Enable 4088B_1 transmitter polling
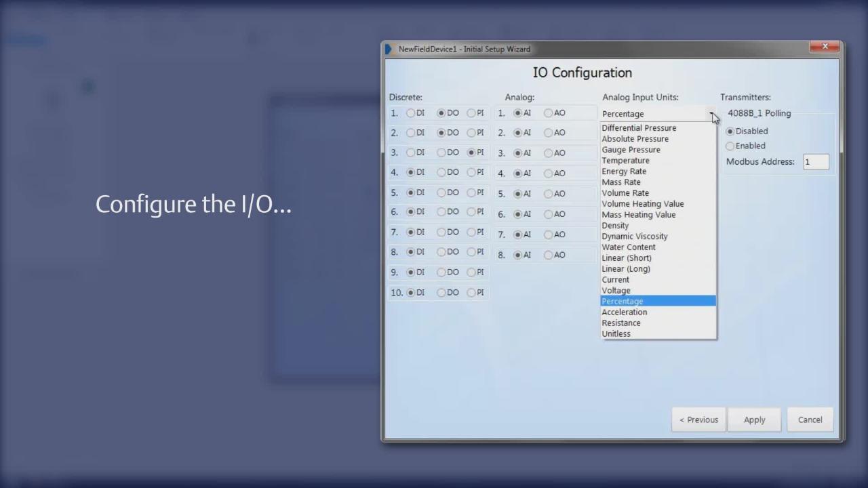Viewport: 868px width, 488px height. [x=730, y=146]
